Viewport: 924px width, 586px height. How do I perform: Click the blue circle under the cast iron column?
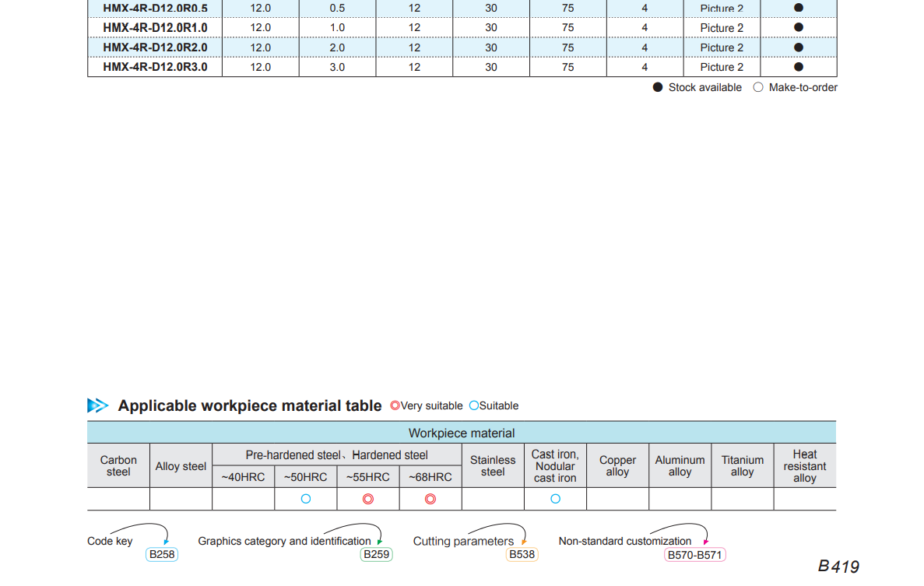(x=555, y=499)
